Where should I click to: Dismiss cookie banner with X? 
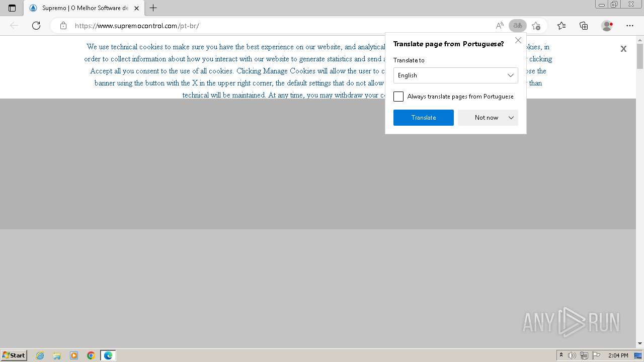(623, 49)
